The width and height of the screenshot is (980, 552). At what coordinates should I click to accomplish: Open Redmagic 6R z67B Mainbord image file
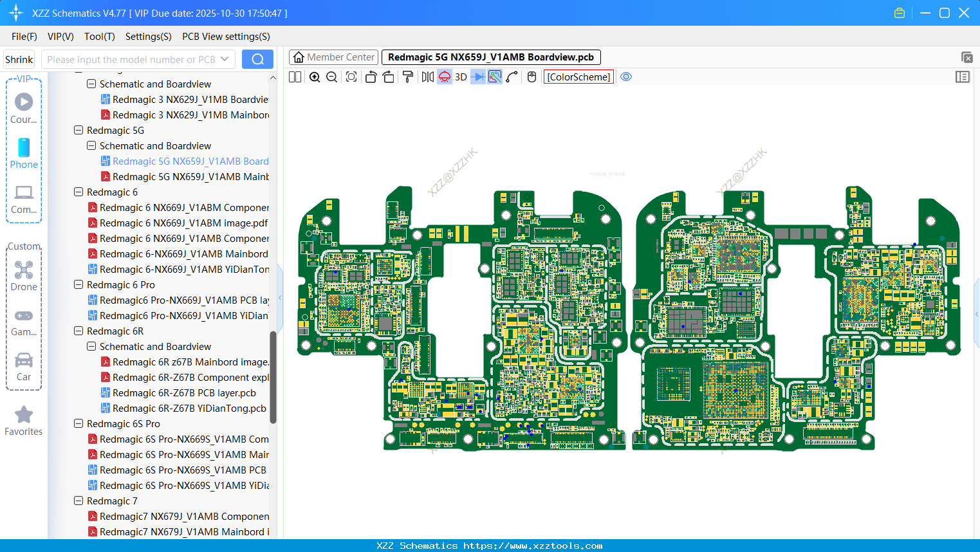click(187, 362)
